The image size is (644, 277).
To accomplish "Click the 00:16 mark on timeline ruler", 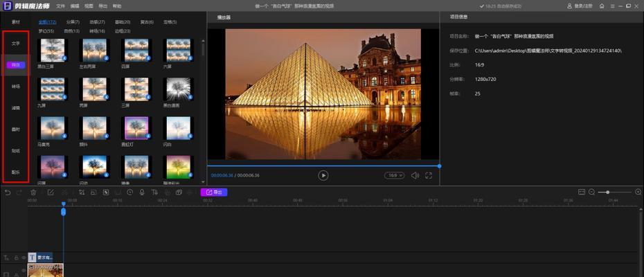I will pos(118,200).
